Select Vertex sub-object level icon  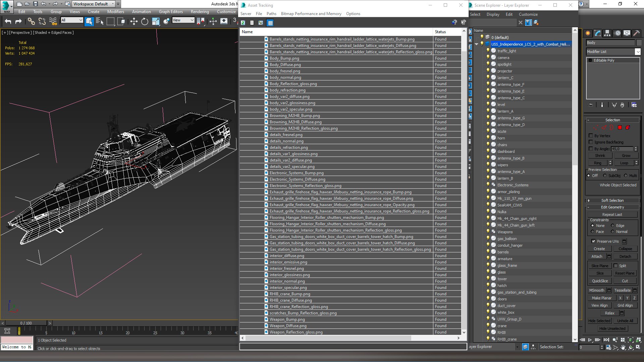click(x=595, y=128)
